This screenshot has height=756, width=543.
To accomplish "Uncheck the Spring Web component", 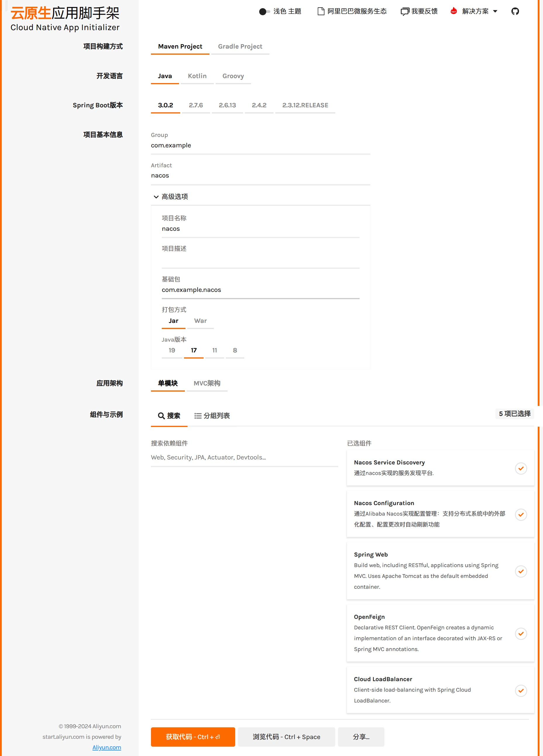I will pyautogui.click(x=521, y=571).
